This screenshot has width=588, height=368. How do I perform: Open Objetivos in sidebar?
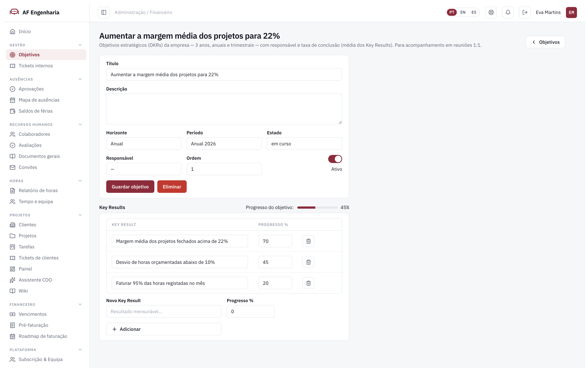click(46, 54)
